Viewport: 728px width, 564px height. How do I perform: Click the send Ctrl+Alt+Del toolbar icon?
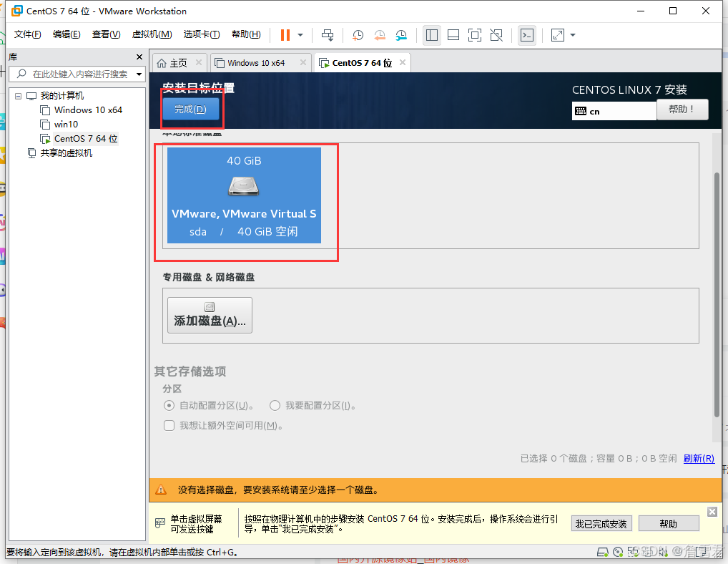pyautogui.click(x=328, y=35)
